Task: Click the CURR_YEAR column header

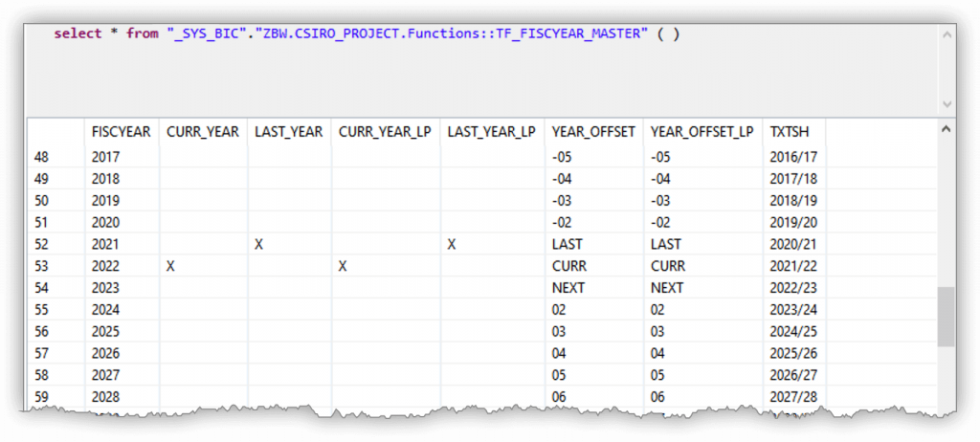Action: click(203, 132)
